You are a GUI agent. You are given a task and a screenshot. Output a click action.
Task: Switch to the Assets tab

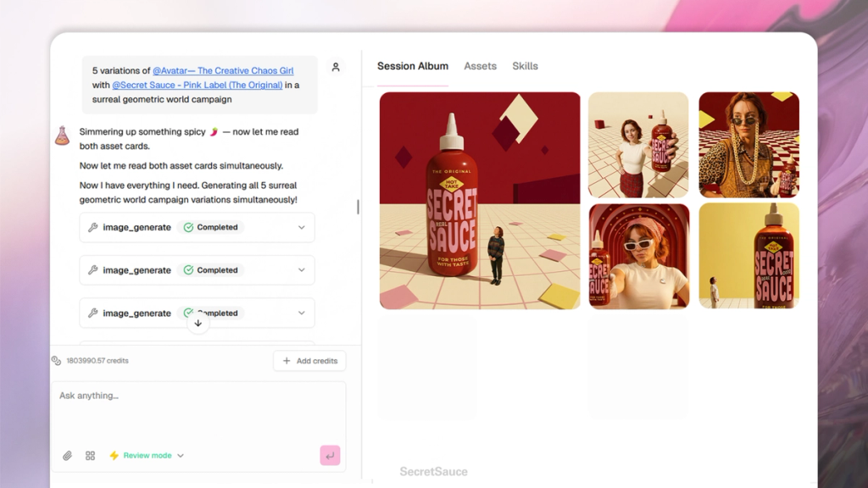point(480,65)
